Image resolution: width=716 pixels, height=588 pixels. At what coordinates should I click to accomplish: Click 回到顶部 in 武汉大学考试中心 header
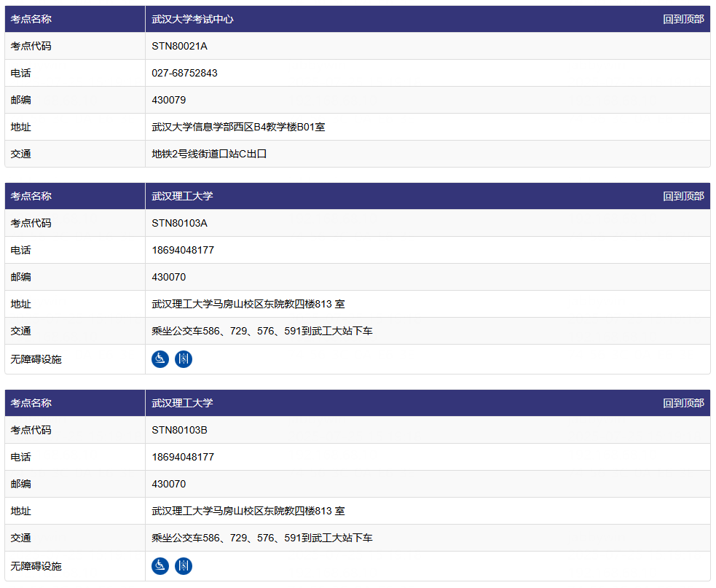pos(683,19)
